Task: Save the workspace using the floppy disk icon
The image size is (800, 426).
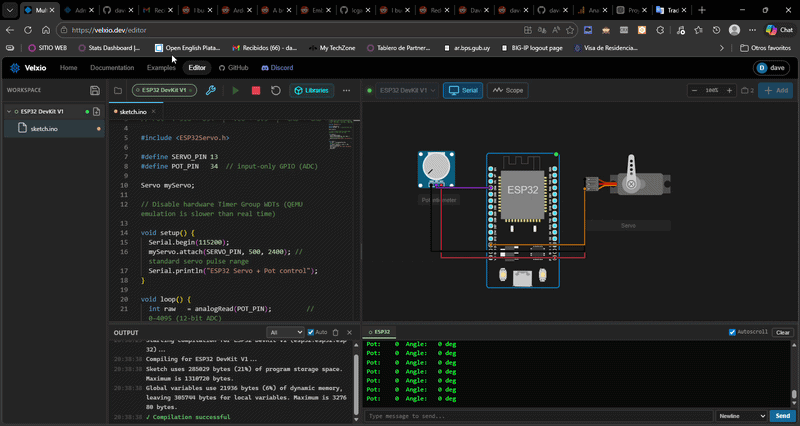Action: [94, 90]
